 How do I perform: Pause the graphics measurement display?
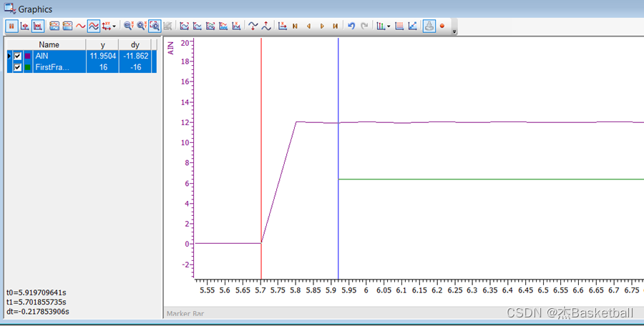tap(11, 26)
